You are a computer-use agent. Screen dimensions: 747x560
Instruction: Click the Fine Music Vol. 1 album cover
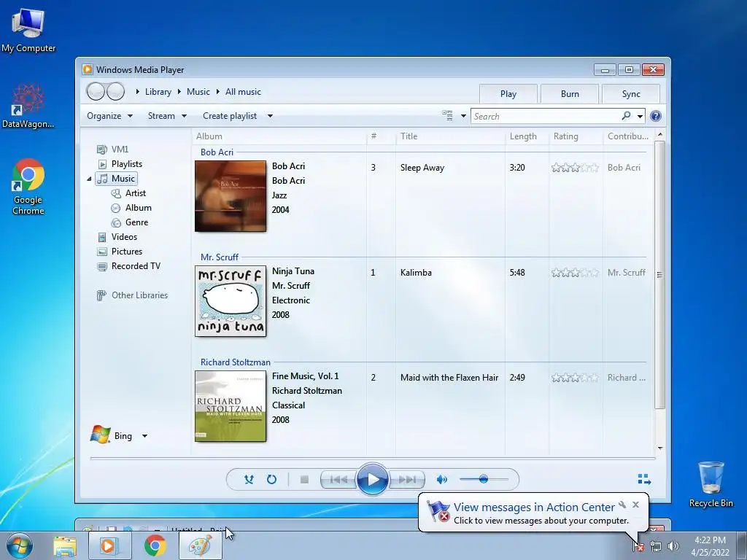coord(231,406)
